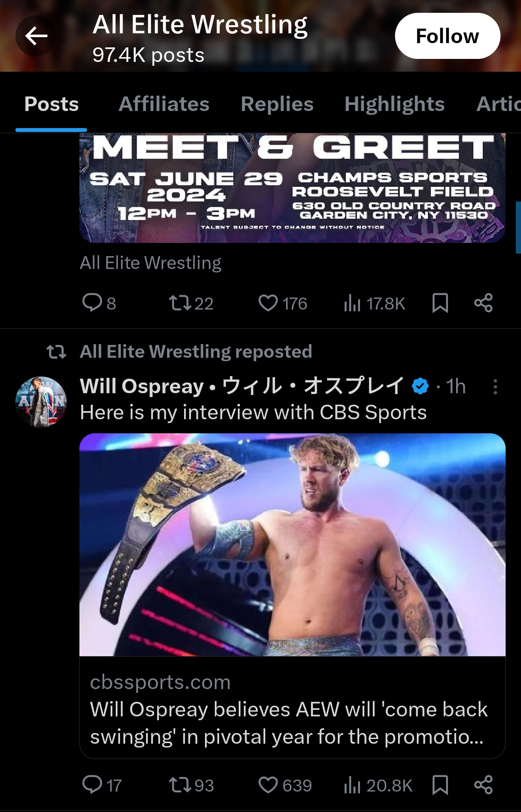521x812 pixels.
Task: Bookmark the Meet & Greet post
Action: pyautogui.click(x=440, y=303)
